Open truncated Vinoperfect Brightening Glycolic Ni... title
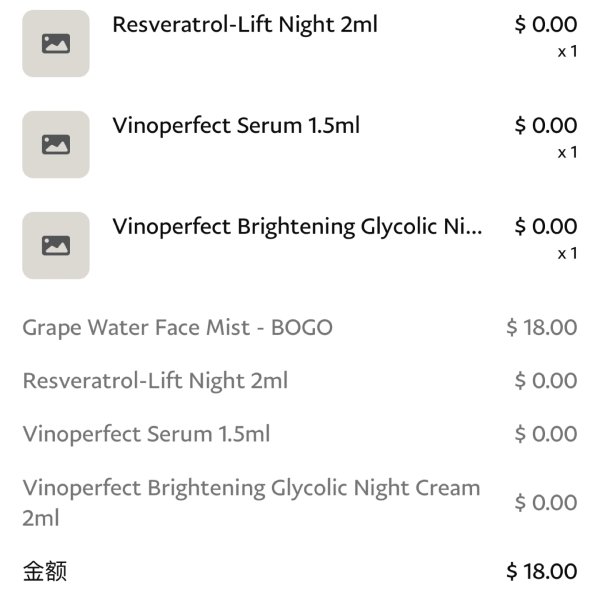The height and width of the screenshot is (600, 600). 297,227
